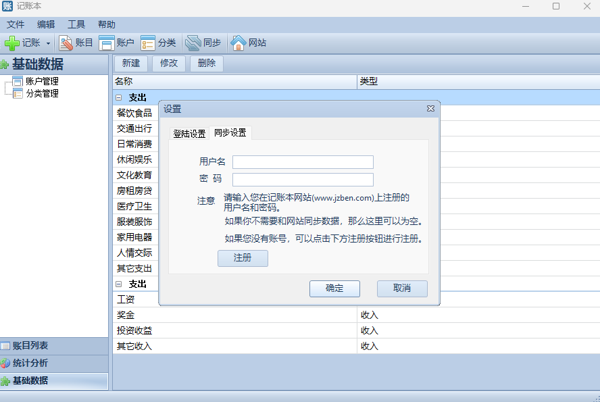Open the 分类 categories toolbar icon
Image resolution: width=600 pixels, height=402 pixels.
(x=148, y=43)
